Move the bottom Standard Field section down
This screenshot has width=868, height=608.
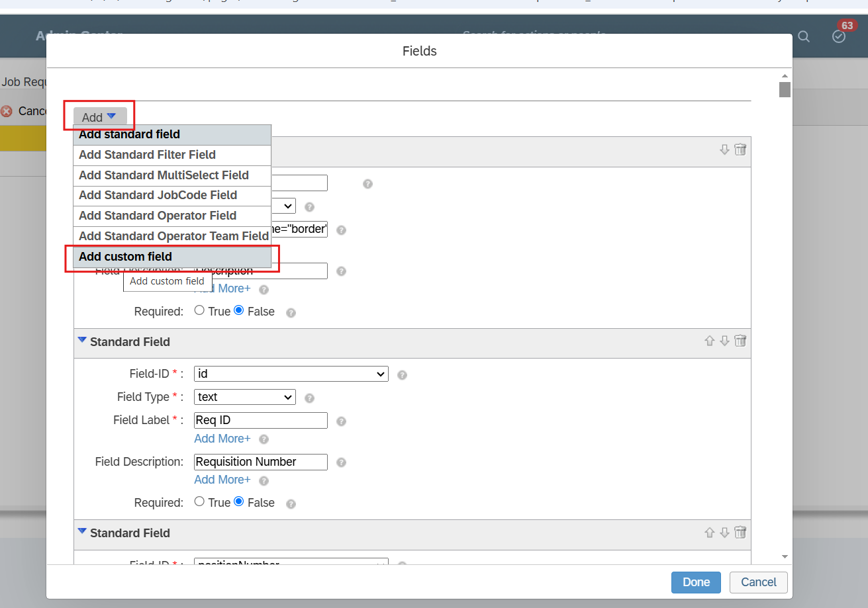(724, 532)
